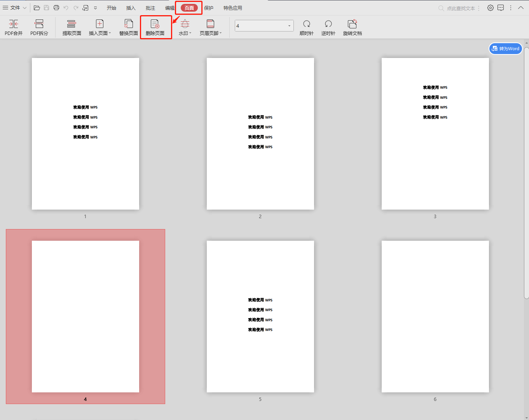Image resolution: width=529 pixels, height=420 pixels.
Task: Open the settings gear icon
Action: pyautogui.click(x=491, y=8)
